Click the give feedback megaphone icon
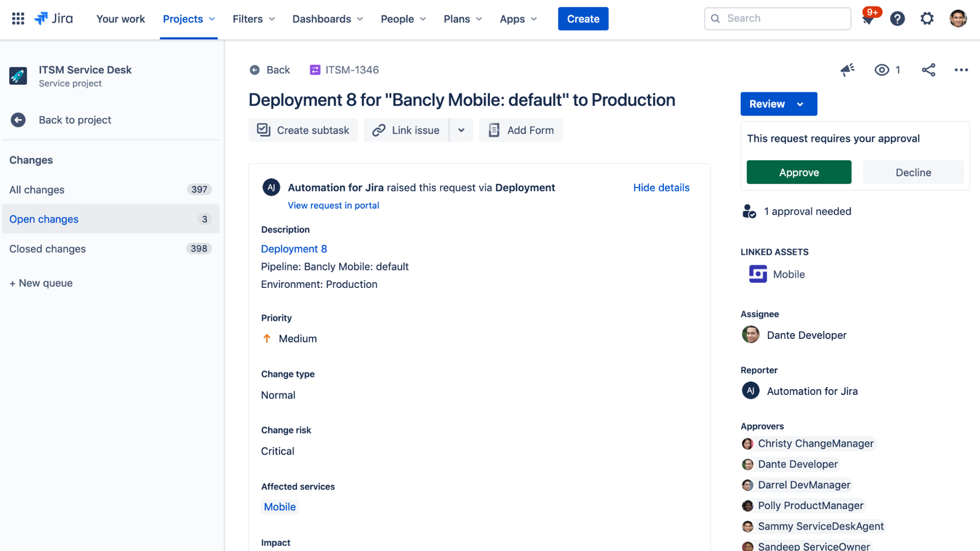Image resolution: width=980 pixels, height=551 pixels. (x=847, y=70)
